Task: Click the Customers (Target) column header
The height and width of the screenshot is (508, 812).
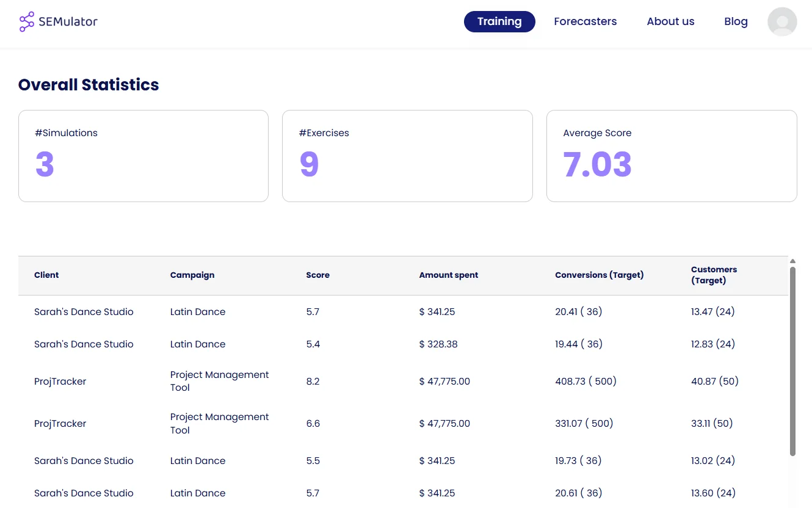Action: [x=714, y=275]
